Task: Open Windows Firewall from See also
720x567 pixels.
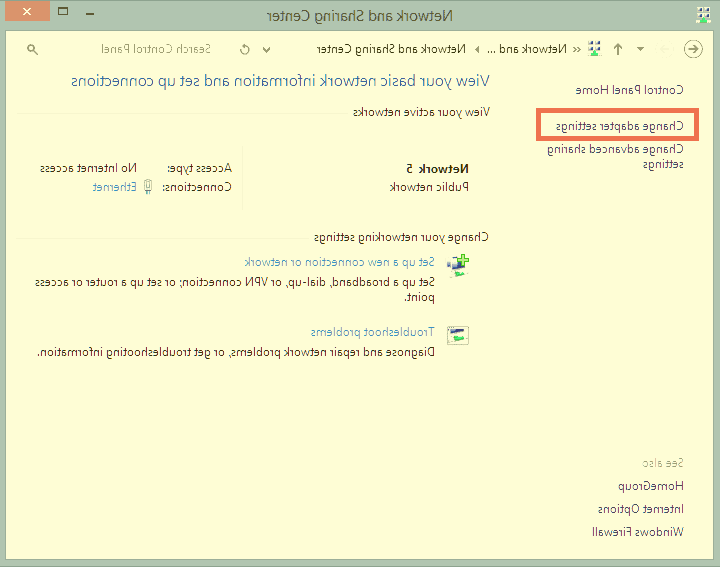Action: coord(637,532)
